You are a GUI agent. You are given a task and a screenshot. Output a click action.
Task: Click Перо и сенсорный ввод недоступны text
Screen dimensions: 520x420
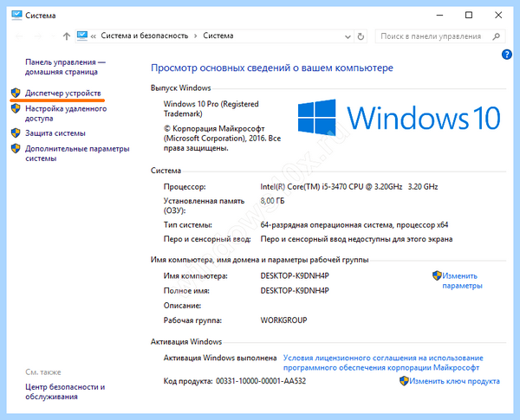click(356, 239)
